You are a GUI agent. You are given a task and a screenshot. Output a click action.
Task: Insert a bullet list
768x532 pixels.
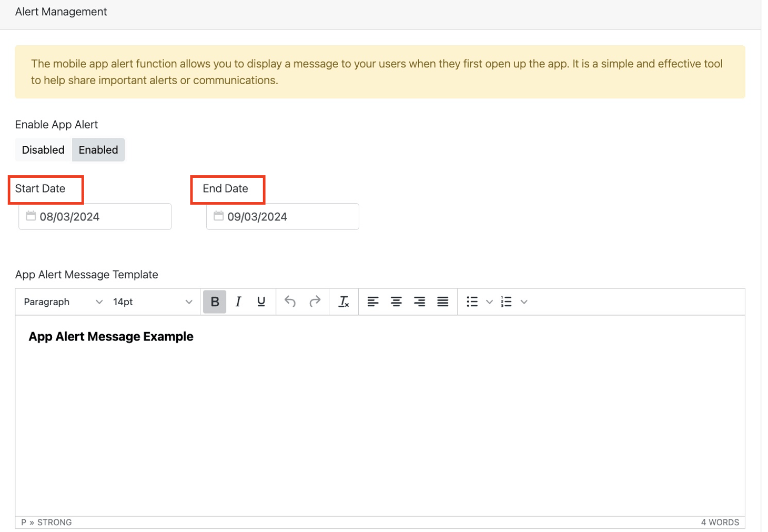pyautogui.click(x=472, y=302)
